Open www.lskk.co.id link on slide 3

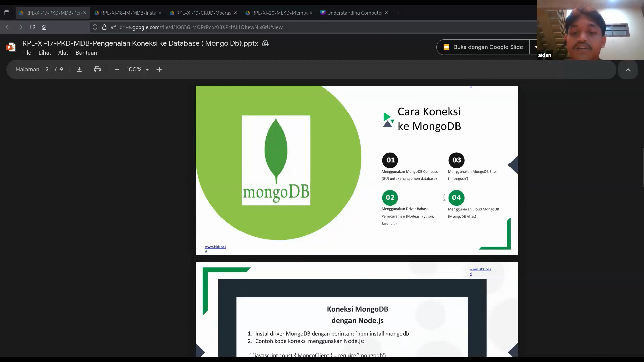click(x=215, y=247)
